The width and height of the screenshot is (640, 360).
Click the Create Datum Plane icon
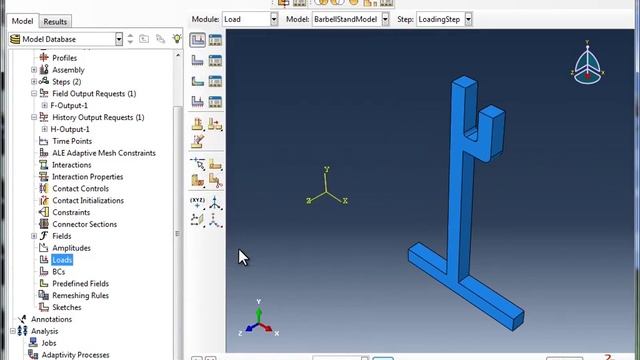point(198,220)
